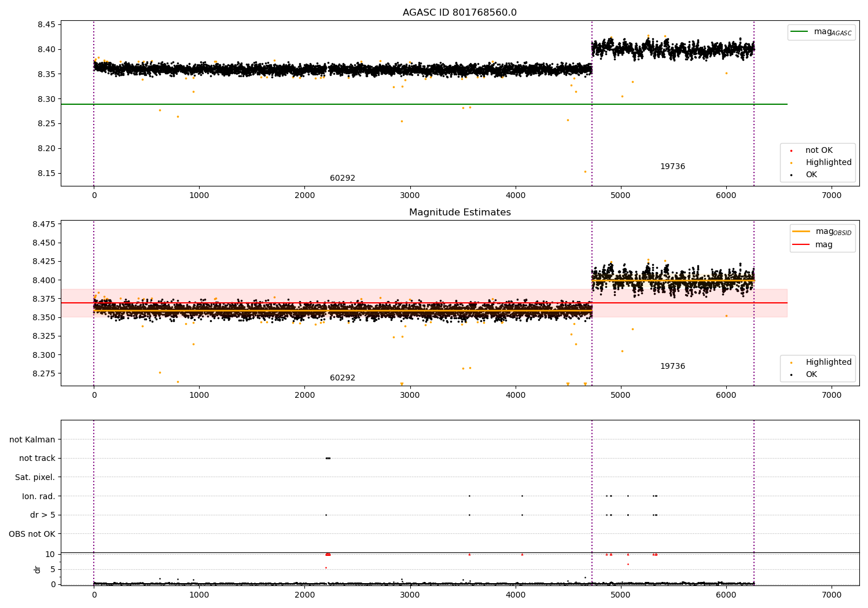Click the 'OK' legend entry in the Magnitude Estimates plot
Viewport: 868px width, 608px height.
pos(811,375)
